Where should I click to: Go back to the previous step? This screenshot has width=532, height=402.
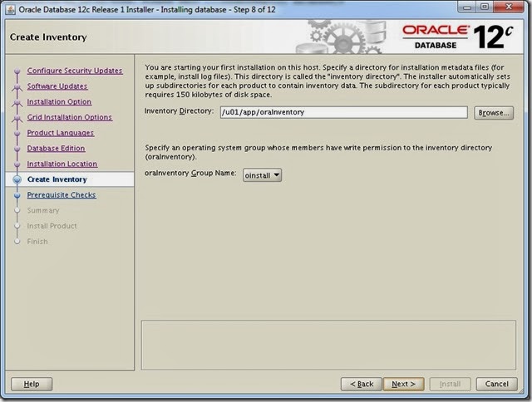pos(362,384)
